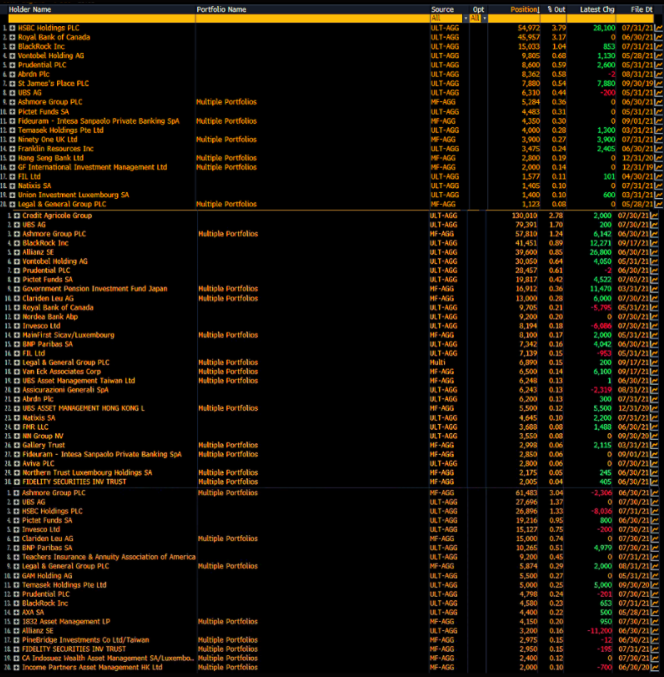Open chart icon for Nordea Bank Abp row

[x=655, y=316]
